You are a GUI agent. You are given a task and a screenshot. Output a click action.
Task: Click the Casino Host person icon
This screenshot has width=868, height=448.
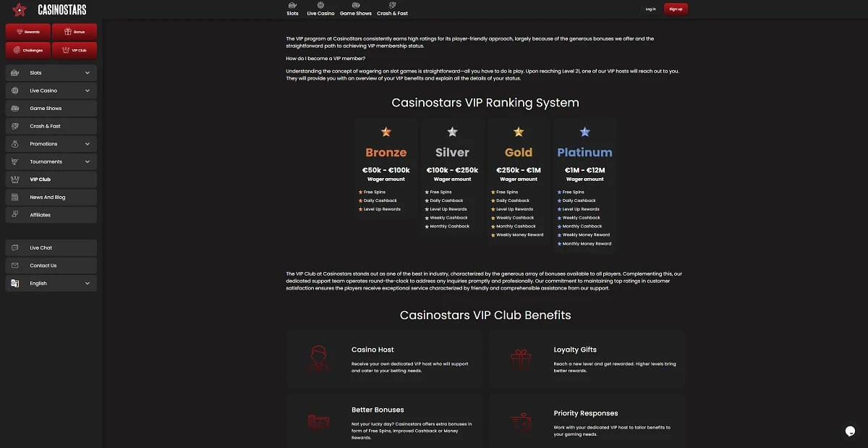(x=319, y=358)
